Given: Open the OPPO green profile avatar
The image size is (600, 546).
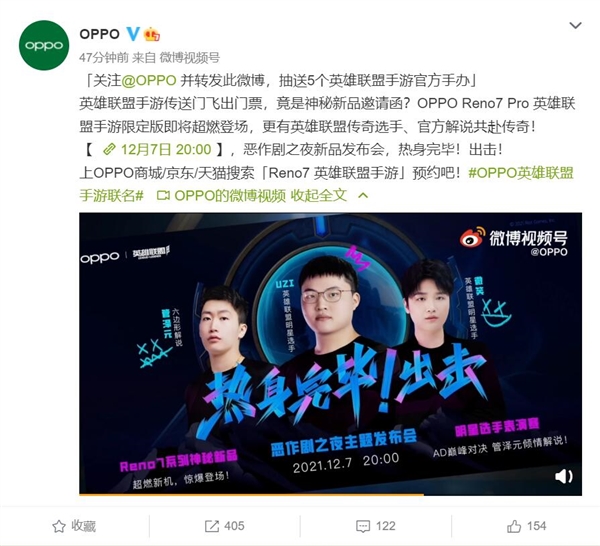Looking at the screenshot, I should click(44, 45).
